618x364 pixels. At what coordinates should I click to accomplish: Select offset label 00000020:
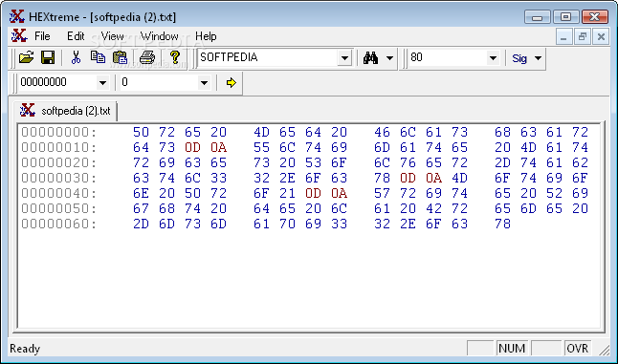coord(58,163)
